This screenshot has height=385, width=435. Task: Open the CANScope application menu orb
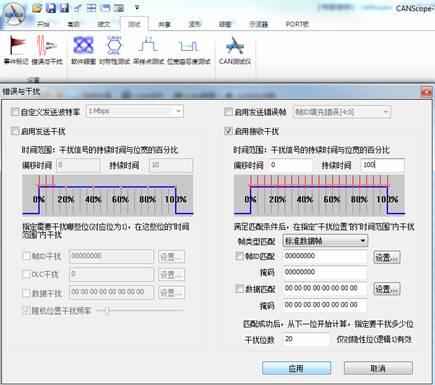tap(13, 15)
